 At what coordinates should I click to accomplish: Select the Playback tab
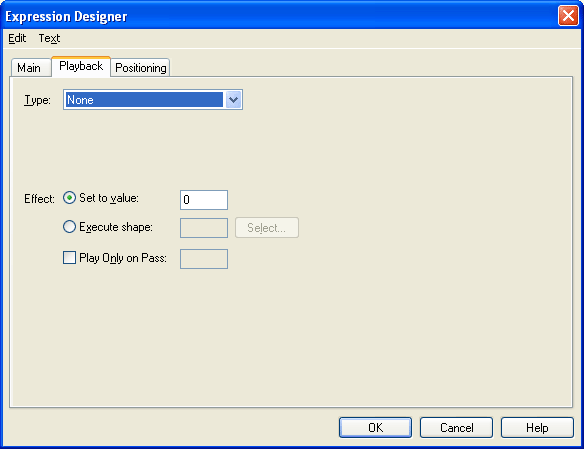pos(81,66)
